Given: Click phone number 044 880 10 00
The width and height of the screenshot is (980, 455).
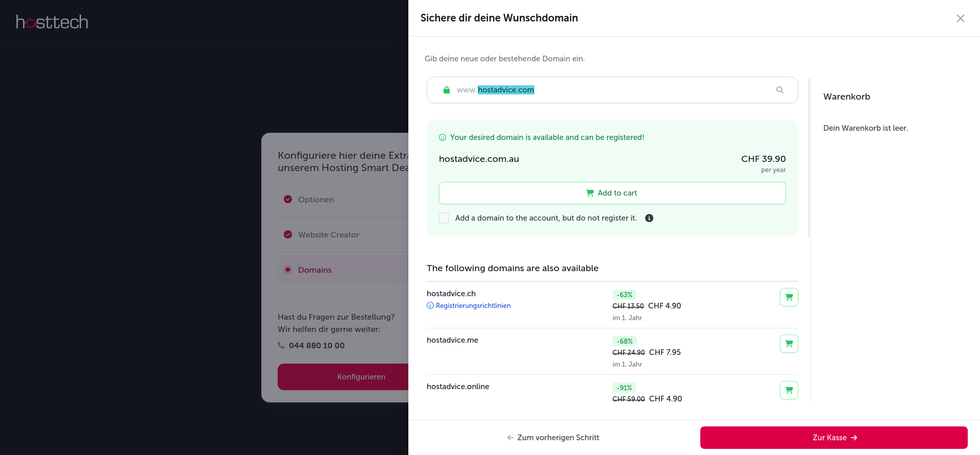Looking at the screenshot, I should [x=316, y=346].
